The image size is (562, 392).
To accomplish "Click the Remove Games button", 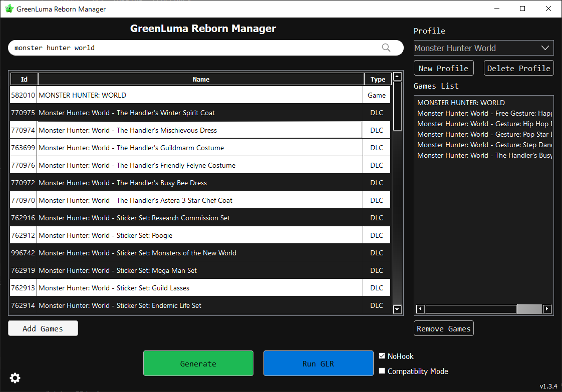I will pyautogui.click(x=443, y=328).
